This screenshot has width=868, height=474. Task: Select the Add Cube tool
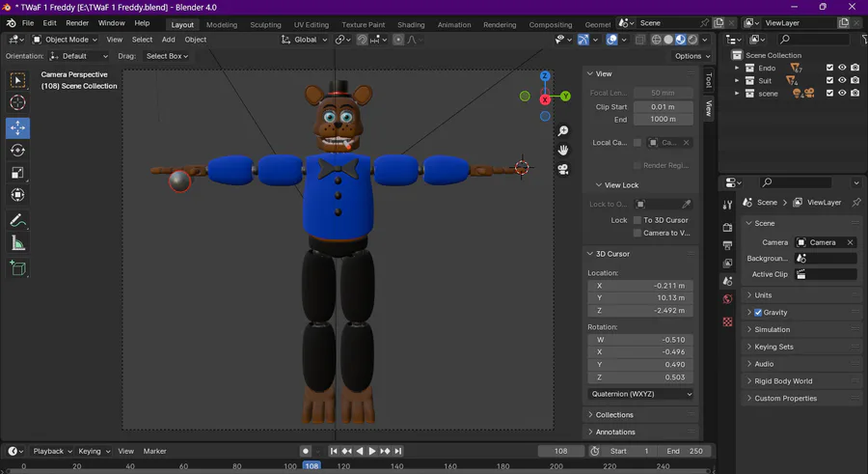click(x=17, y=268)
